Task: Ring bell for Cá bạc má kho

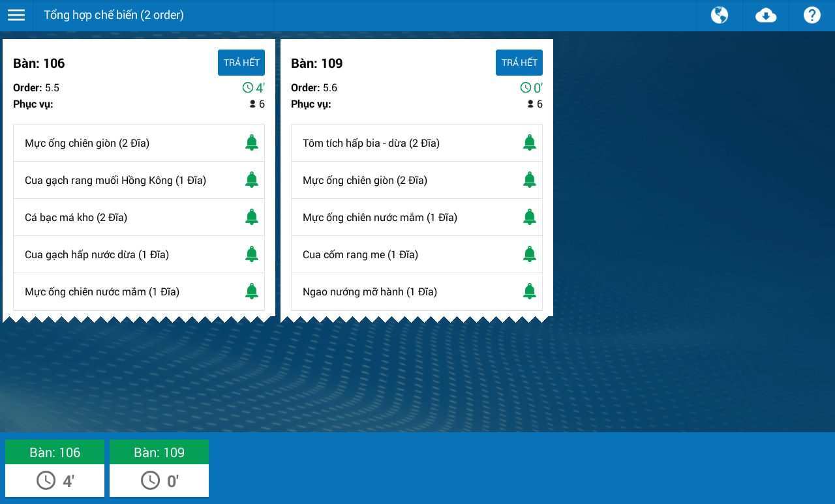Action: pyautogui.click(x=252, y=217)
